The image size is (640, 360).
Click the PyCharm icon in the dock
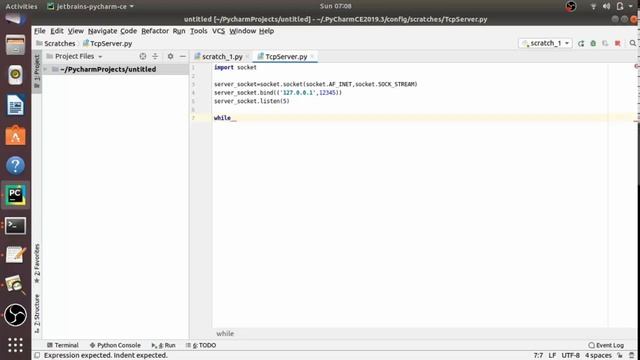[x=15, y=196]
